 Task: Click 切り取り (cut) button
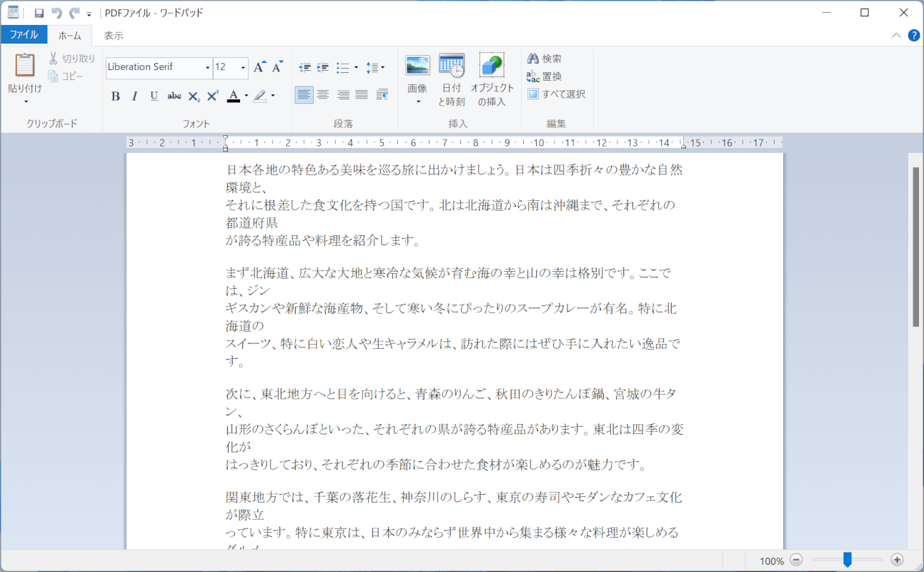point(71,59)
